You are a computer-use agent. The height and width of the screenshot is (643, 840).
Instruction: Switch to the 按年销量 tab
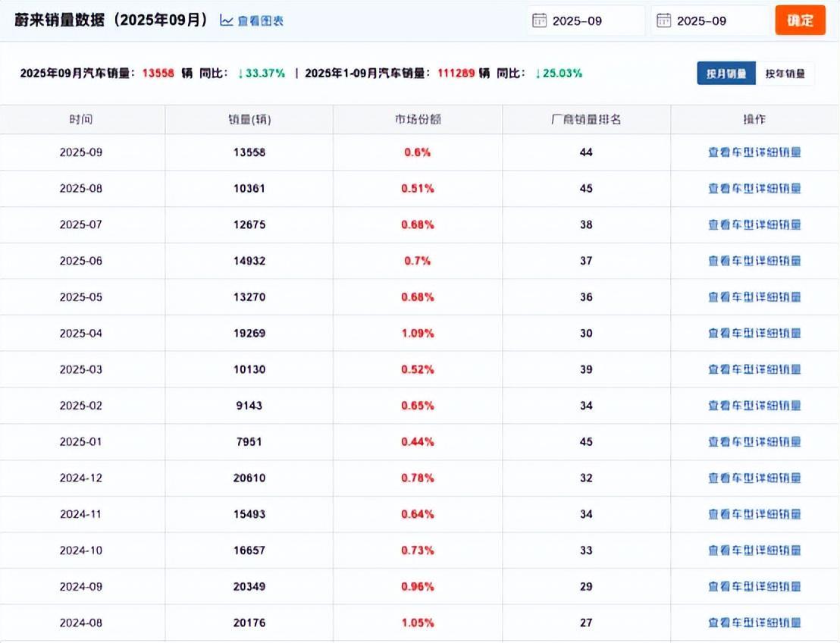tap(785, 74)
